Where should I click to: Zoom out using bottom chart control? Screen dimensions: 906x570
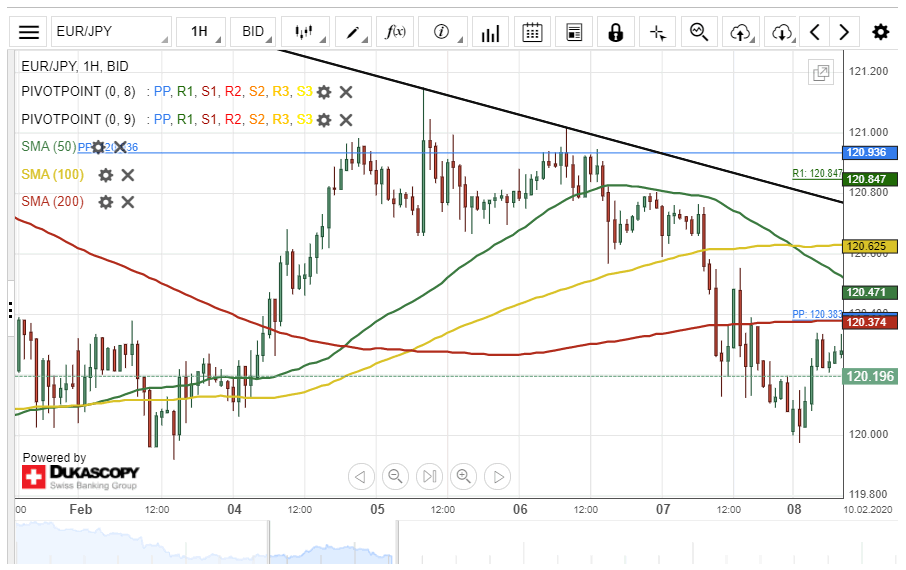395,476
